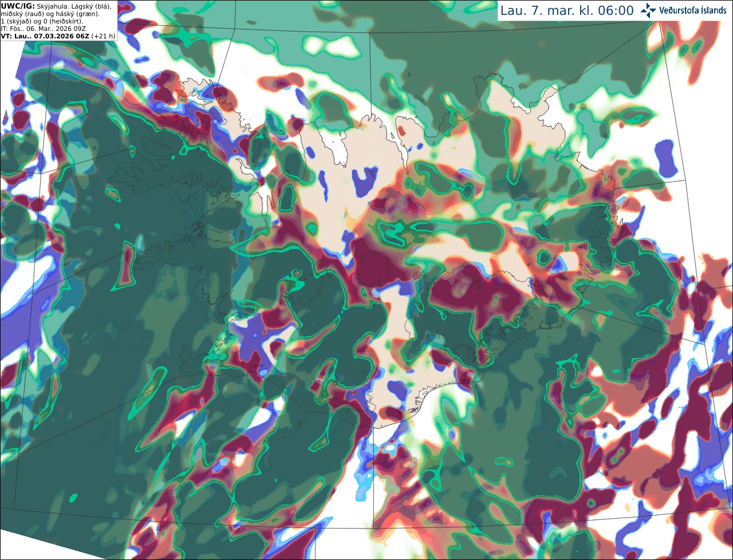The width and height of the screenshot is (733, 560).
Task: Select the 'Lau. 7. mar. kl. 06:00' heading
Action: tap(567, 10)
